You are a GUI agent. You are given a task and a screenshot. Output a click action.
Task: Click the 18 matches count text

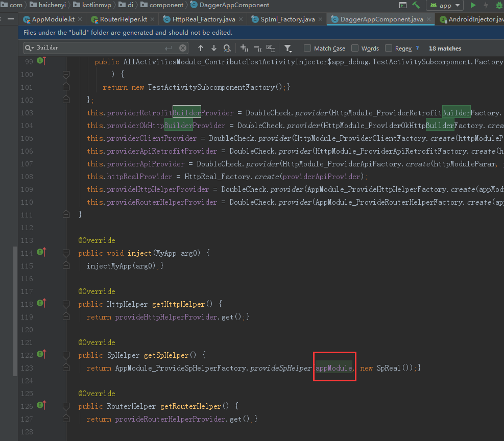[445, 48]
